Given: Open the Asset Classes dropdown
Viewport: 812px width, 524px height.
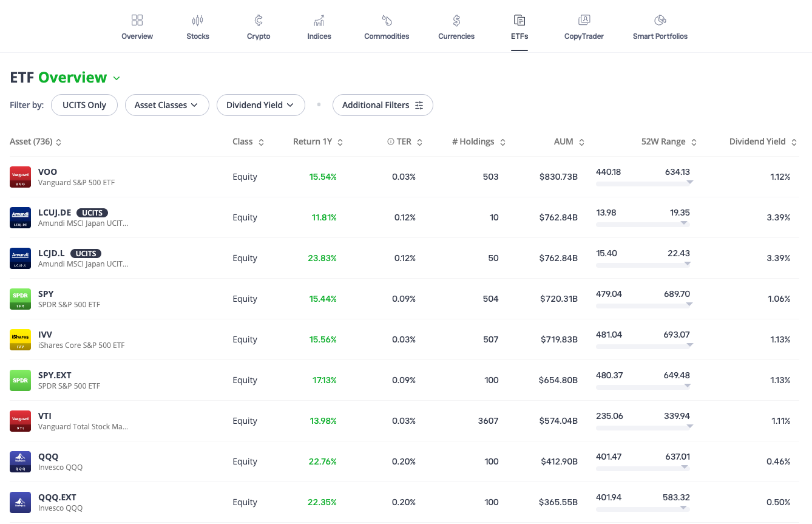Looking at the screenshot, I should 167,105.
